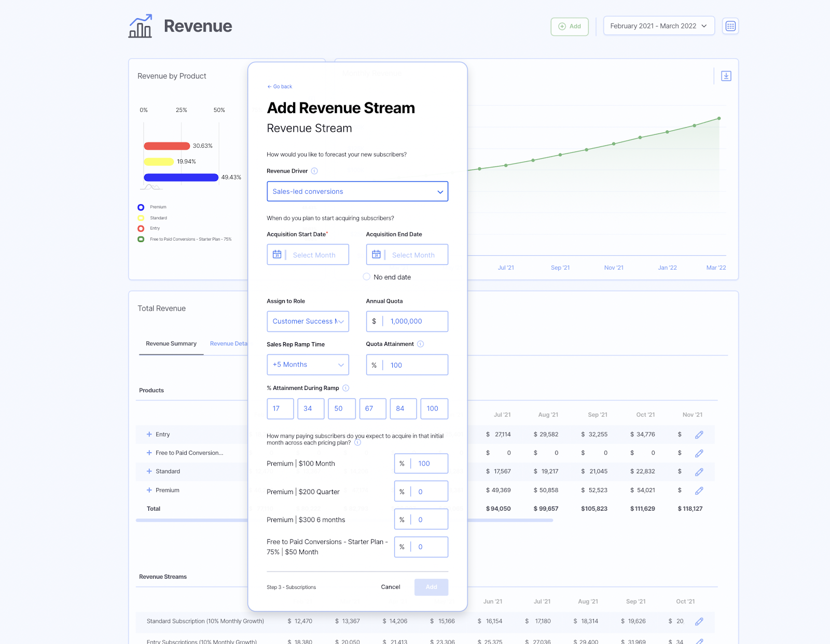The image size is (830, 644).
Task: Click edit pencil for Standard row
Action: 699,472
